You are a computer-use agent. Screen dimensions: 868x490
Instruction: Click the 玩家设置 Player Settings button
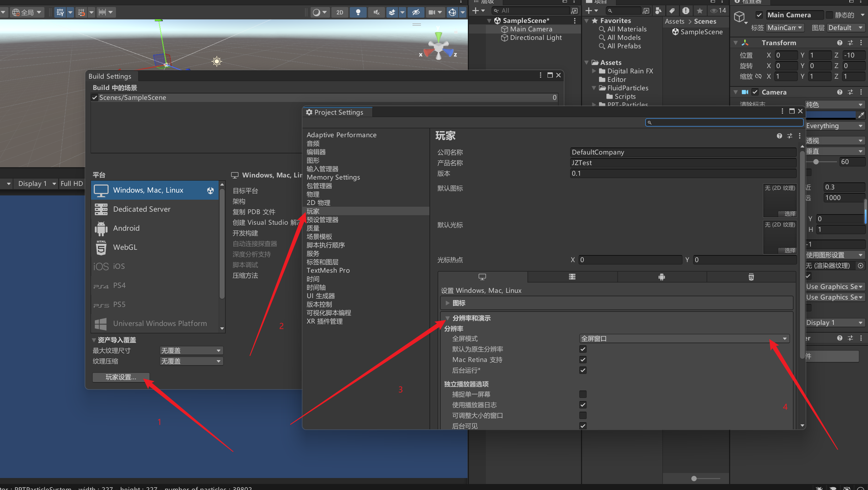click(x=121, y=377)
